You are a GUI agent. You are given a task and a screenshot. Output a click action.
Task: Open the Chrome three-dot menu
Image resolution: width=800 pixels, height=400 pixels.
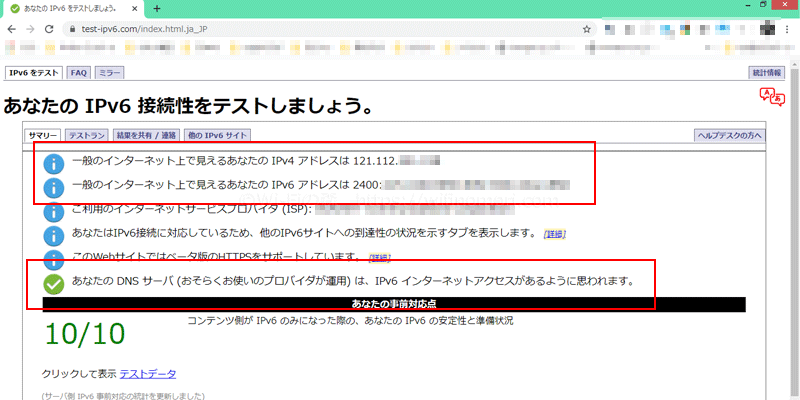pyautogui.click(x=787, y=29)
